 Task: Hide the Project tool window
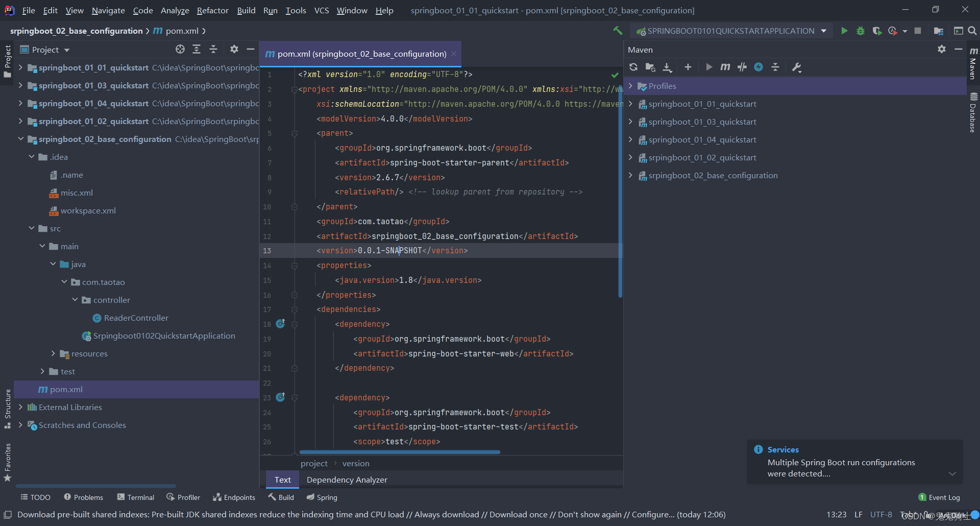point(251,49)
